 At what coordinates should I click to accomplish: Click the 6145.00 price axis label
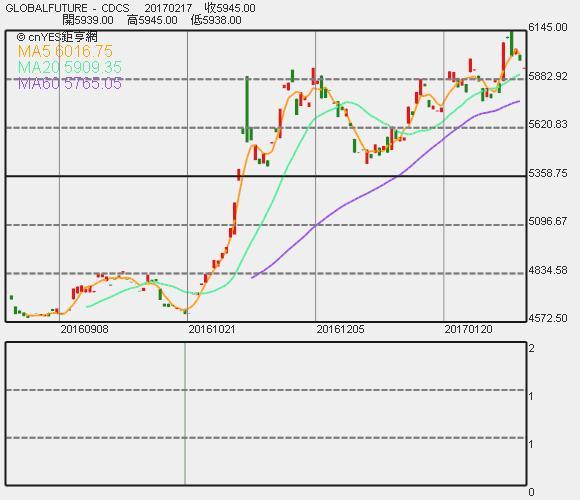coord(548,27)
